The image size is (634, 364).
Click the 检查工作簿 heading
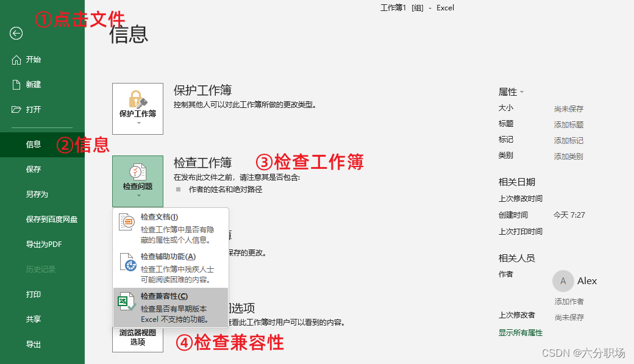[x=202, y=163]
